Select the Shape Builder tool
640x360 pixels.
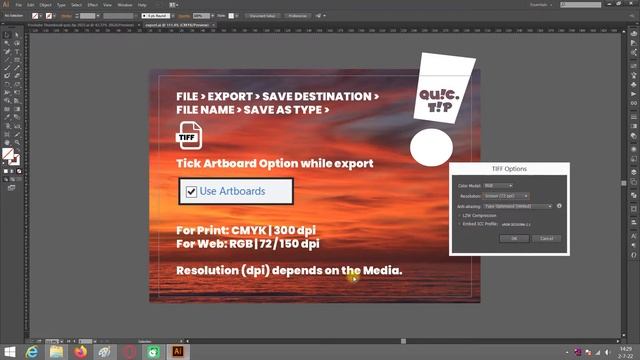[x=7, y=101]
